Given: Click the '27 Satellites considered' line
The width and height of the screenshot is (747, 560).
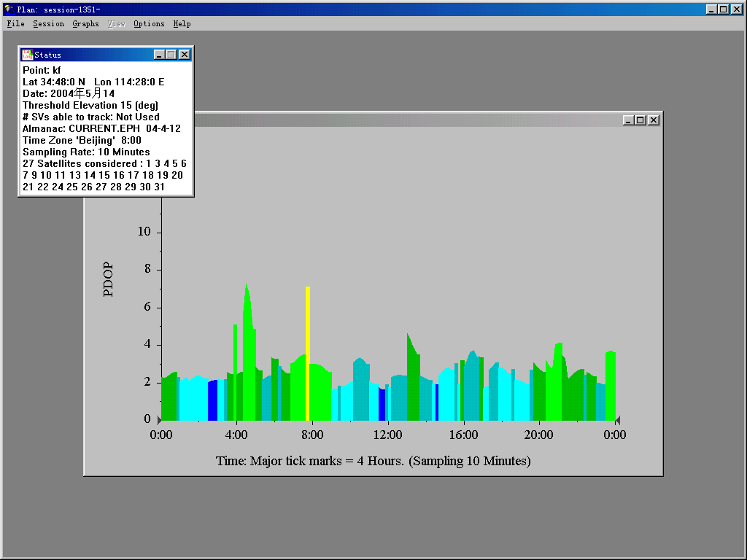Looking at the screenshot, I should [x=104, y=163].
